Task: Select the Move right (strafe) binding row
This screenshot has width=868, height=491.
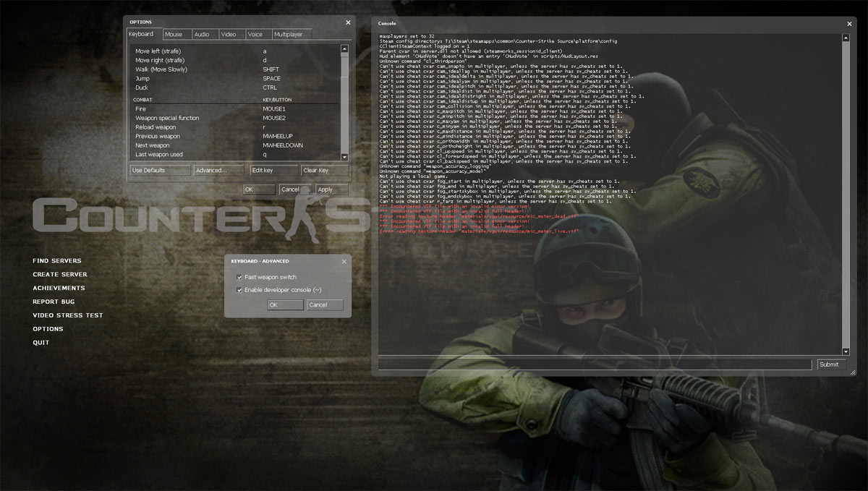Action: [235, 60]
